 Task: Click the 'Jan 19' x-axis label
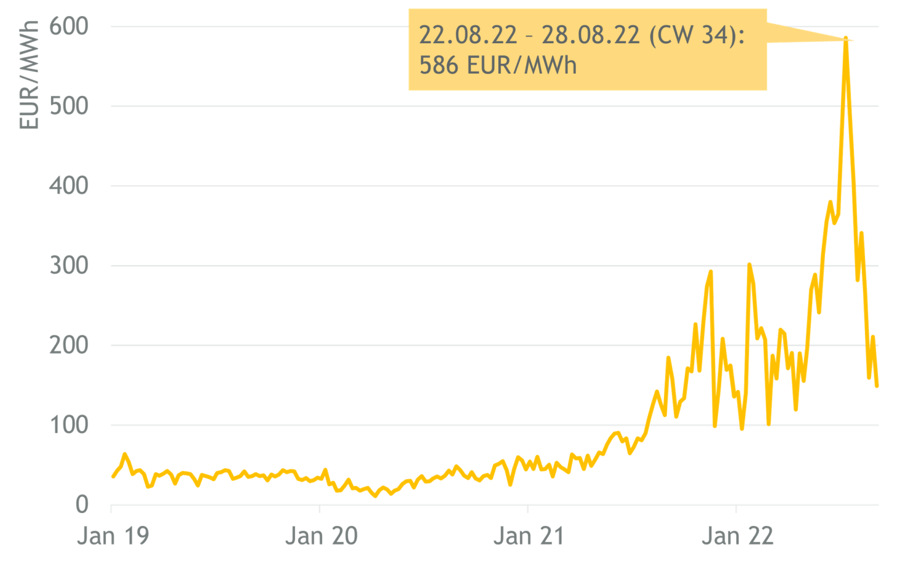[x=113, y=536]
